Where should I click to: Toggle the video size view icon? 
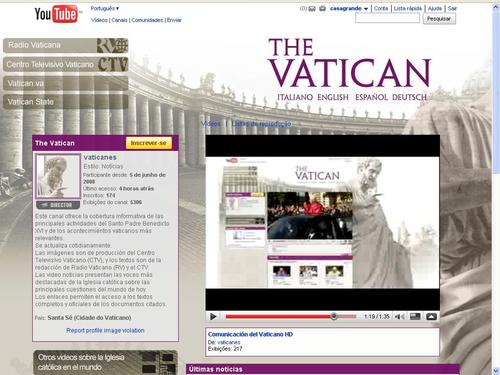pos(415,316)
